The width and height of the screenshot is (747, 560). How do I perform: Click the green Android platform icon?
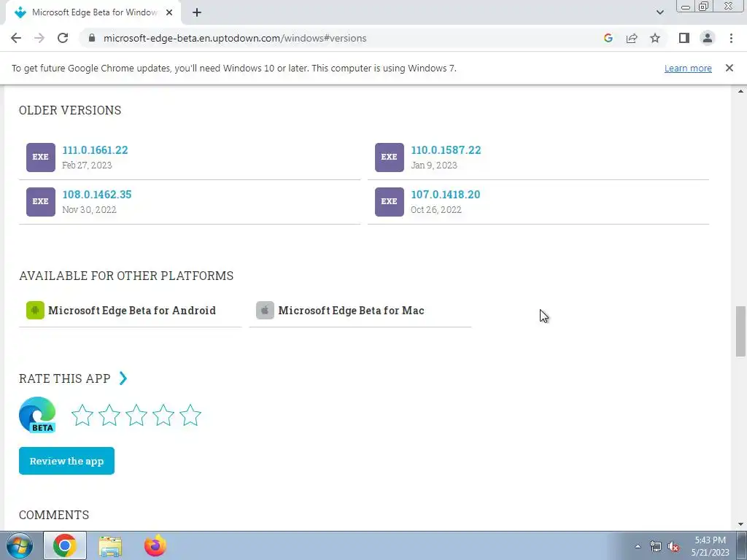pyautogui.click(x=35, y=311)
